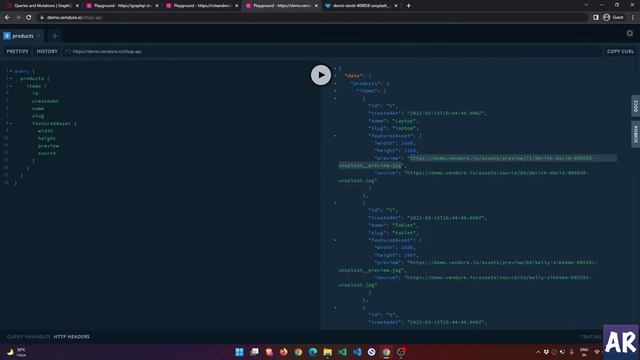Click the source field in query

click(47, 153)
